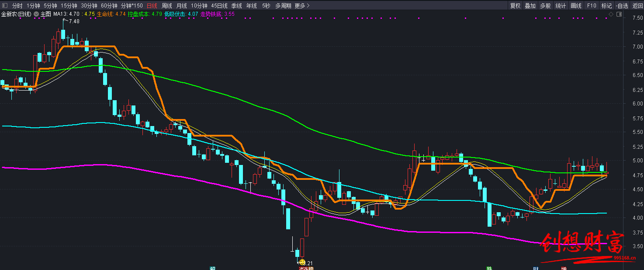Click the 低吸伏击: 4.07 indicator label
The image size is (644, 270).
click(x=181, y=14)
